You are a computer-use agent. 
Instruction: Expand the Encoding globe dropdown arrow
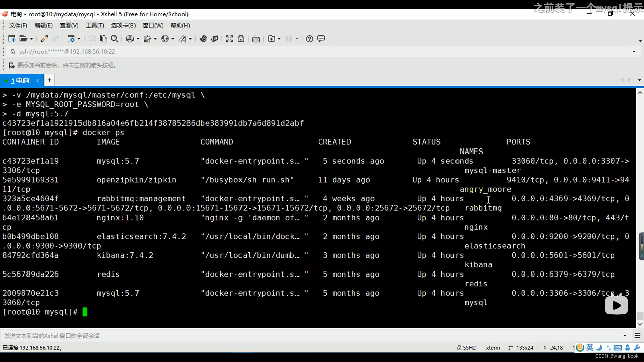(x=173, y=39)
